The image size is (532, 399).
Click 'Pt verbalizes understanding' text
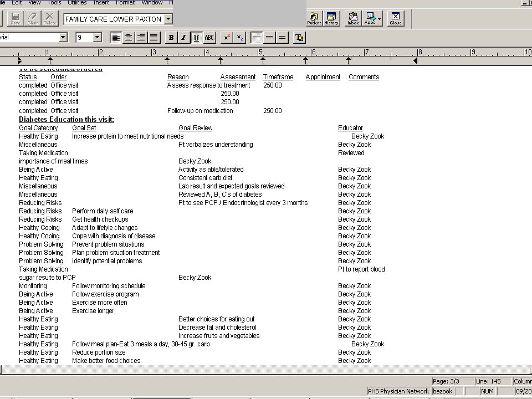click(x=216, y=145)
